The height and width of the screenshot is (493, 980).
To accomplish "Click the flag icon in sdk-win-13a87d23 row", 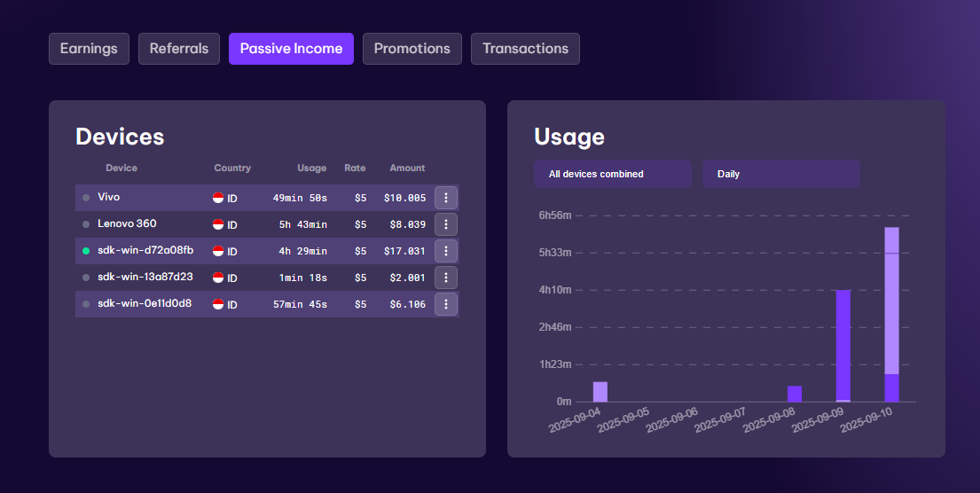I will tap(218, 278).
